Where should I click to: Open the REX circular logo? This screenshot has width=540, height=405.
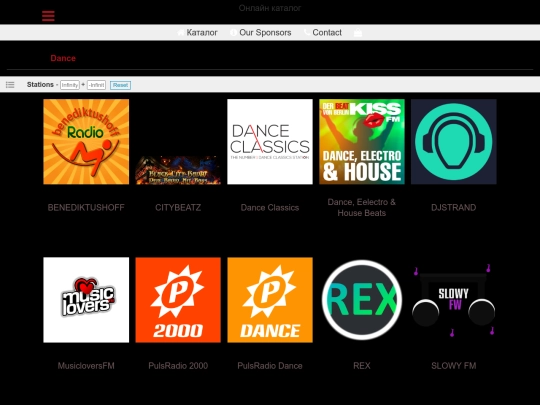coord(362,300)
